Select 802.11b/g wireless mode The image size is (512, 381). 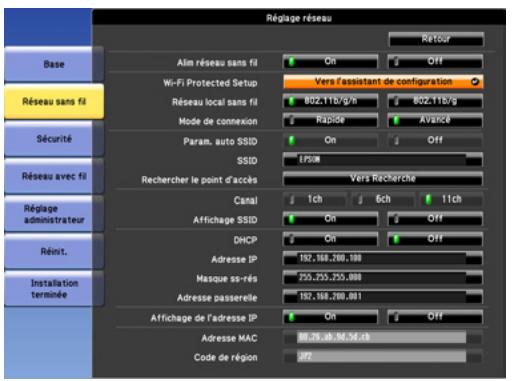tap(435, 101)
